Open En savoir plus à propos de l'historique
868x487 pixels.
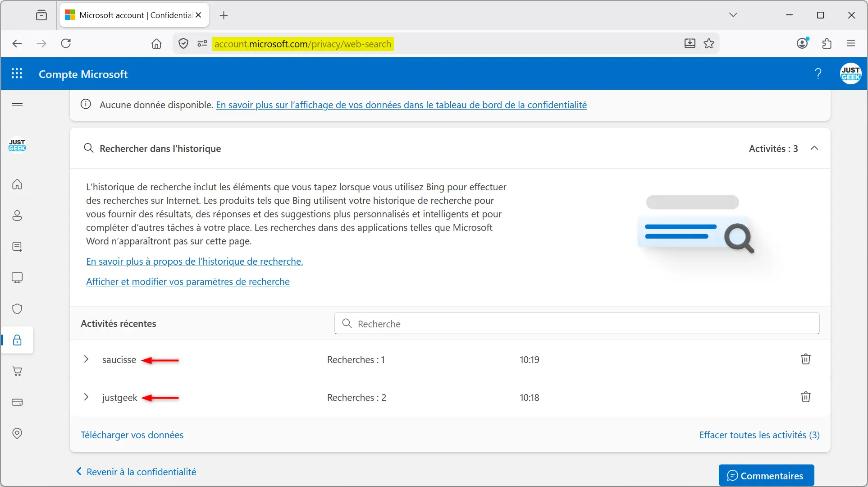click(x=194, y=262)
